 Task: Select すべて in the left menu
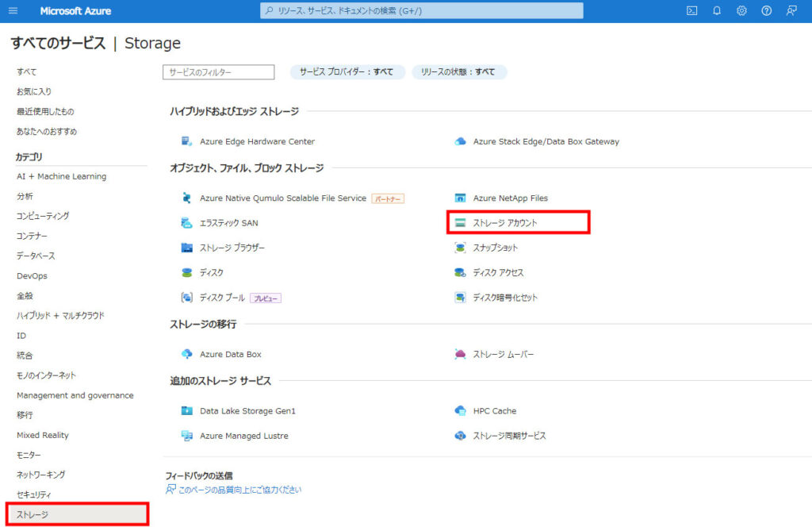point(26,71)
